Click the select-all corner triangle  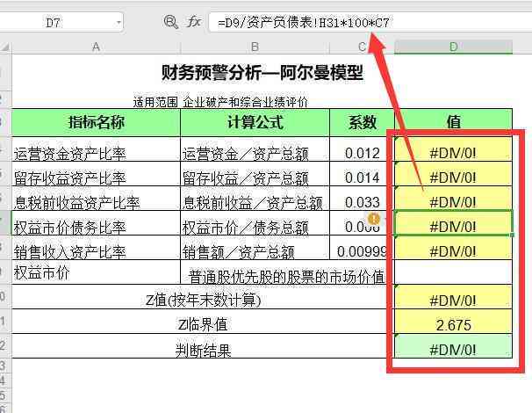(x=5, y=47)
